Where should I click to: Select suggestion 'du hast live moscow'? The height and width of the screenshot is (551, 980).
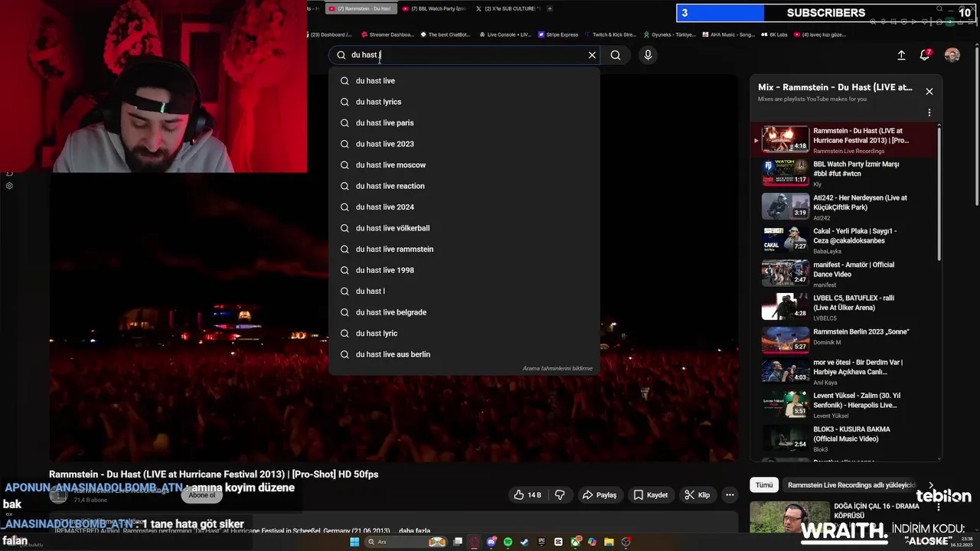click(464, 165)
